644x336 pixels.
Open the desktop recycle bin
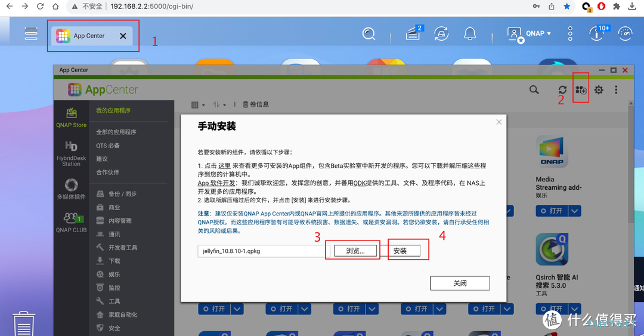[x=24, y=323]
